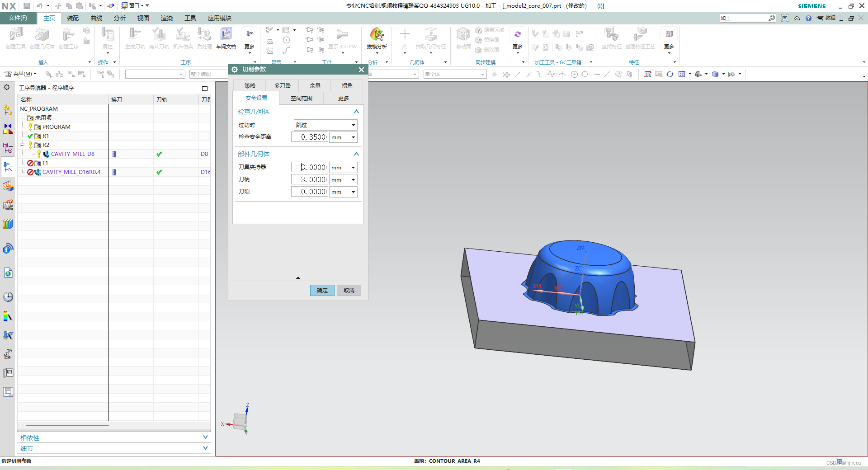Viewport: 868px width, 470px height.
Task: Open the color palette sidebar icon
Action: click(x=8, y=316)
